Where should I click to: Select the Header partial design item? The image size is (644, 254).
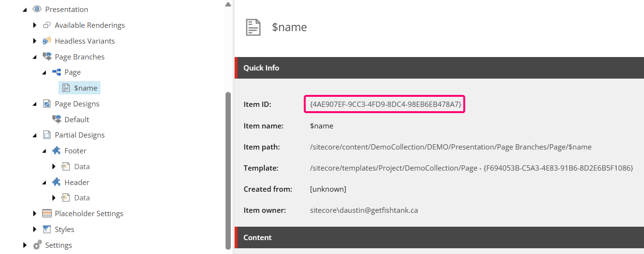pyautogui.click(x=77, y=182)
